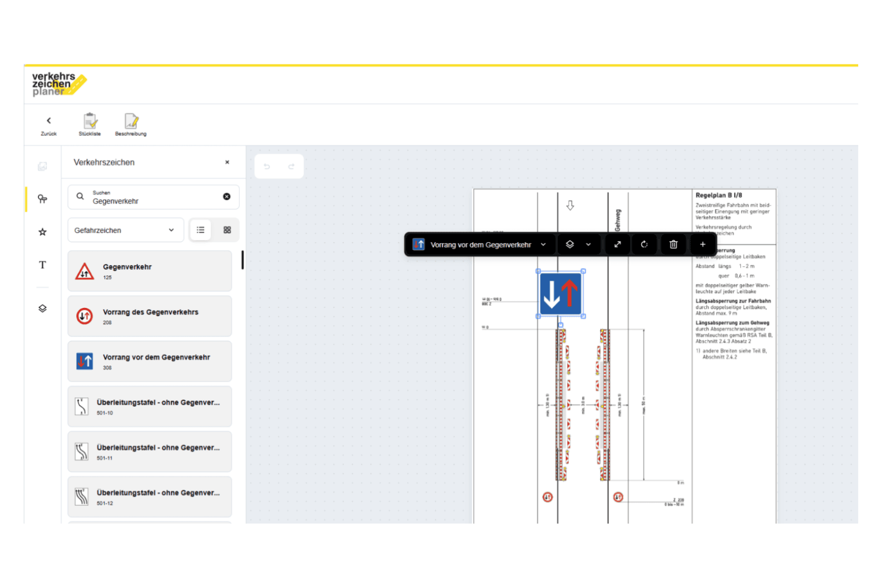
Task: Select the Vorrang des Gegenverkehrs 208 sign
Action: (x=150, y=316)
